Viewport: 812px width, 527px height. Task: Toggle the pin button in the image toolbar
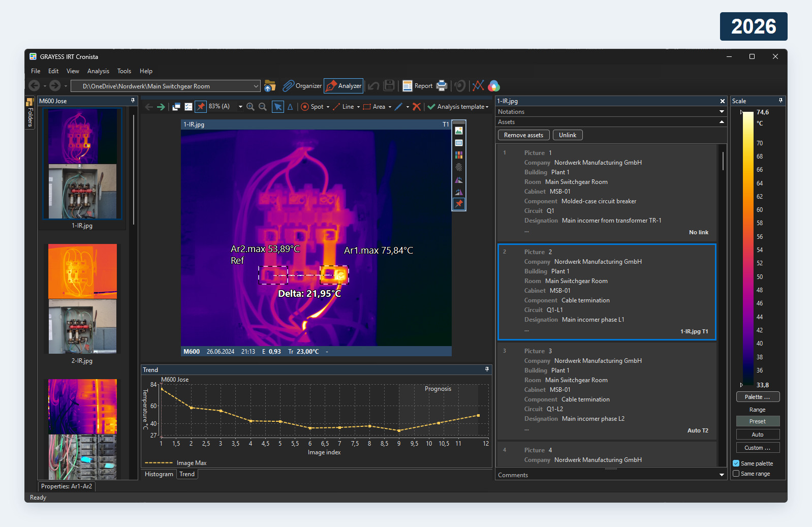[201, 107]
